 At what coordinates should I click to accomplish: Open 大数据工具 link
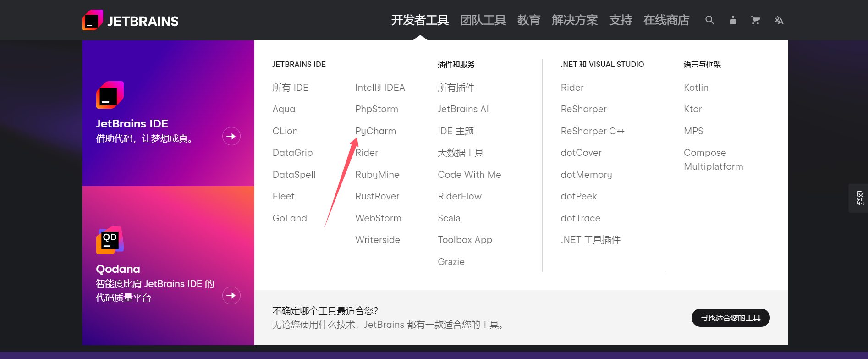click(461, 153)
